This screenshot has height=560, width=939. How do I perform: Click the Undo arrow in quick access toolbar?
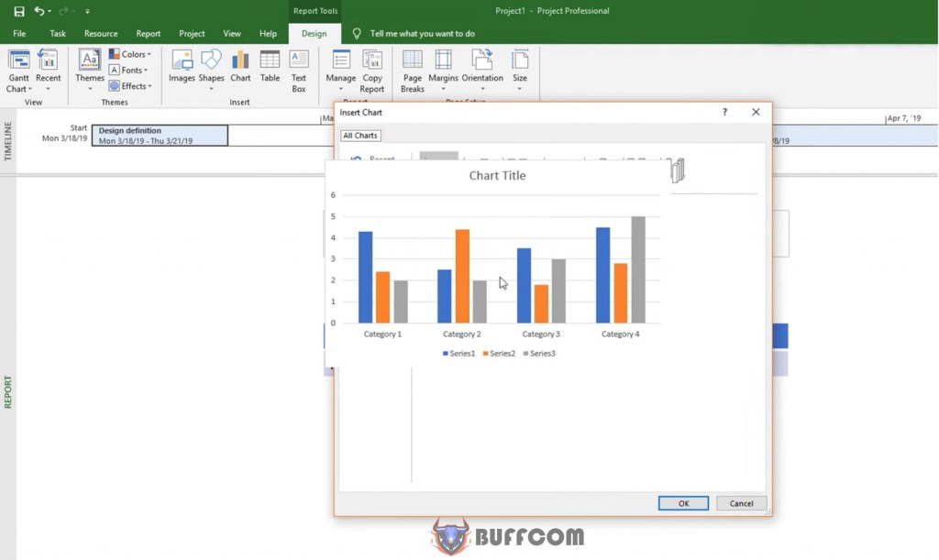point(40,11)
